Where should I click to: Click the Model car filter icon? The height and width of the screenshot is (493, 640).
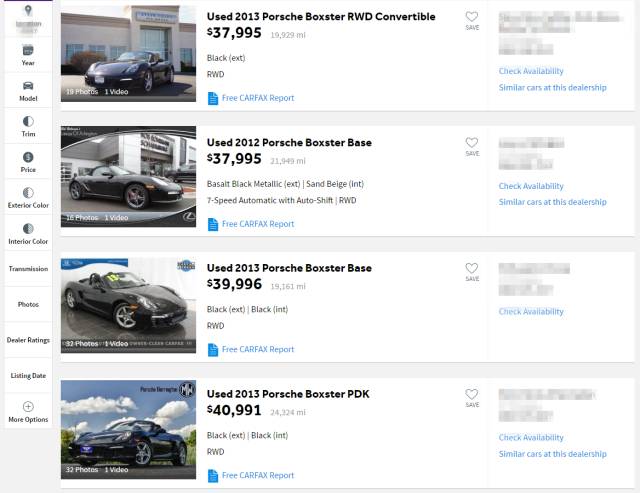[28, 86]
